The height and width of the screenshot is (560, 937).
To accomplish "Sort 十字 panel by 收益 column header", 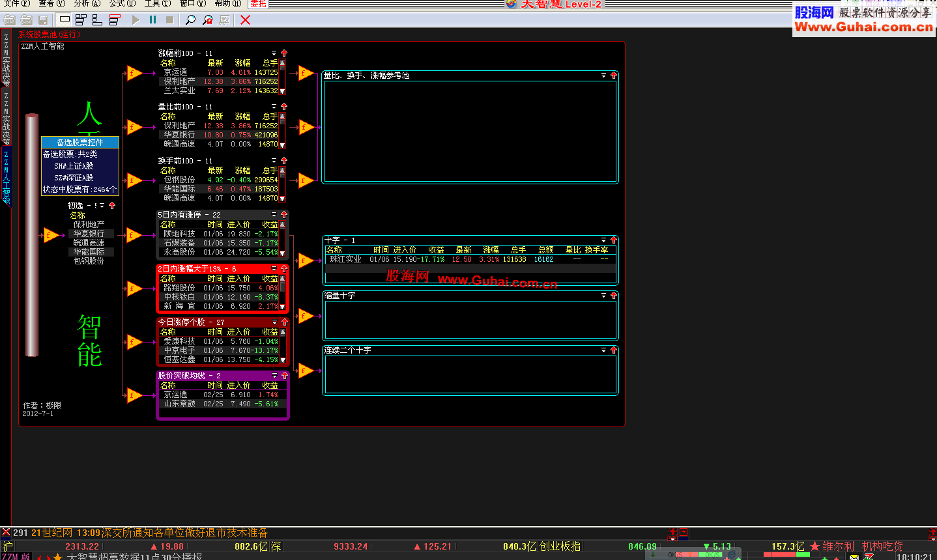I will click(x=436, y=250).
